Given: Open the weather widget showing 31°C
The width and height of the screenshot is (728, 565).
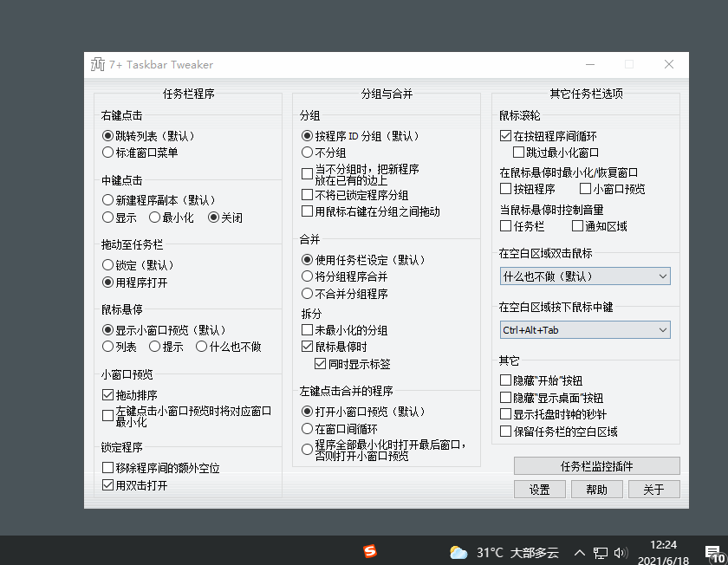Looking at the screenshot, I should point(458,551).
